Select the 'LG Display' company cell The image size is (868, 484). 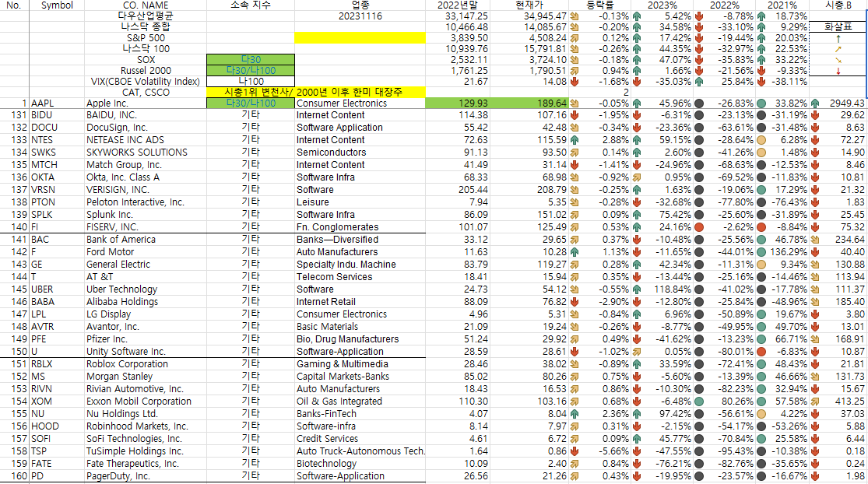coord(146,314)
